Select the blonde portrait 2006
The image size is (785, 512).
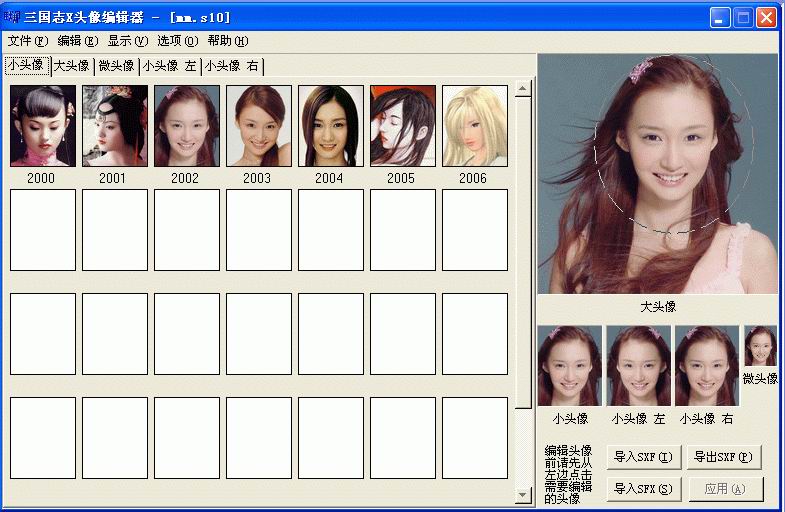(x=475, y=126)
